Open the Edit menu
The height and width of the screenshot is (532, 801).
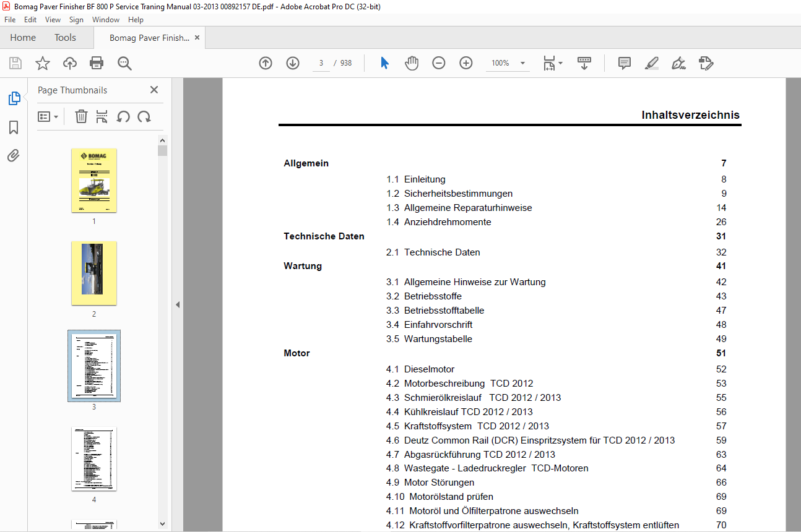point(30,20)
